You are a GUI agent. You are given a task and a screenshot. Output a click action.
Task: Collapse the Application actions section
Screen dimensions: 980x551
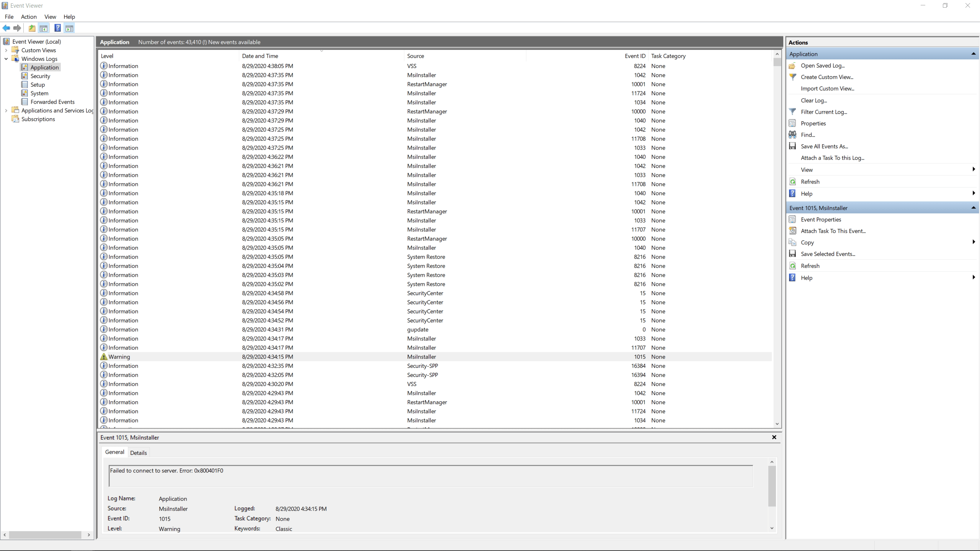click(973, 54)
